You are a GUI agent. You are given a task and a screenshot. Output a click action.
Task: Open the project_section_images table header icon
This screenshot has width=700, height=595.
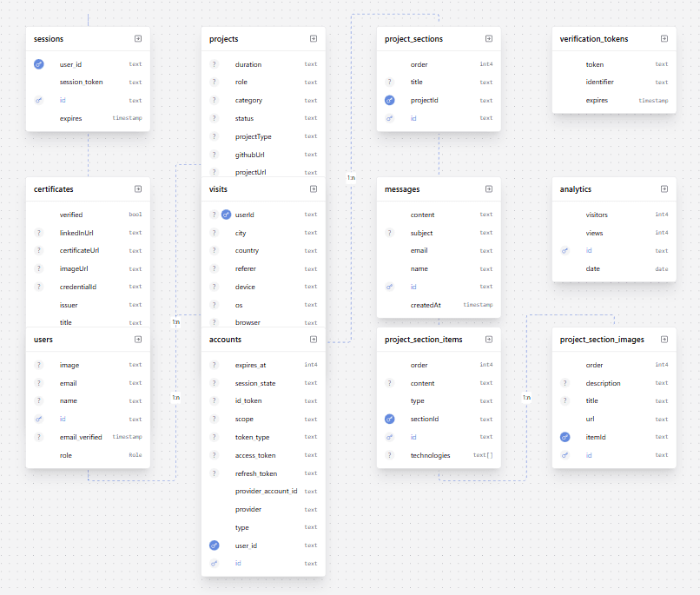[x=664, y=340]
